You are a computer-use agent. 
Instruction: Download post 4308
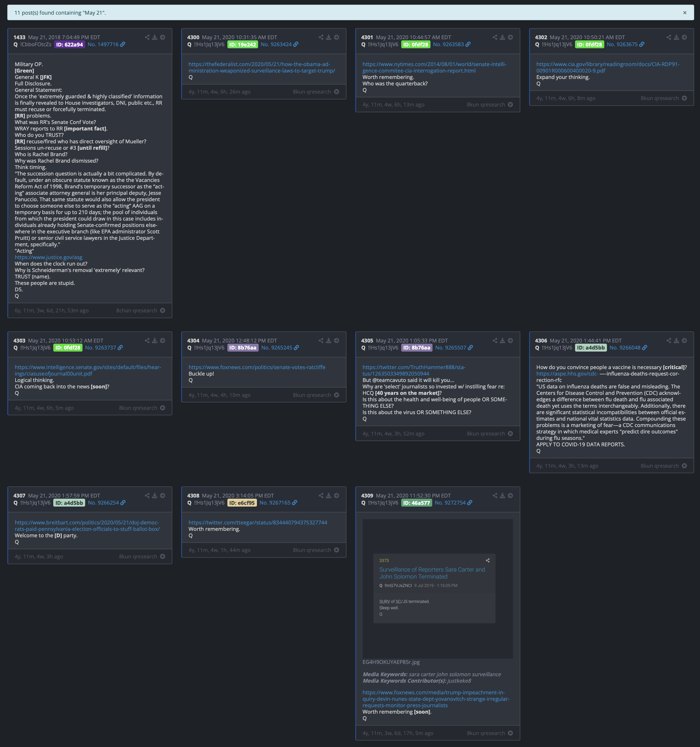pos(329,496)
